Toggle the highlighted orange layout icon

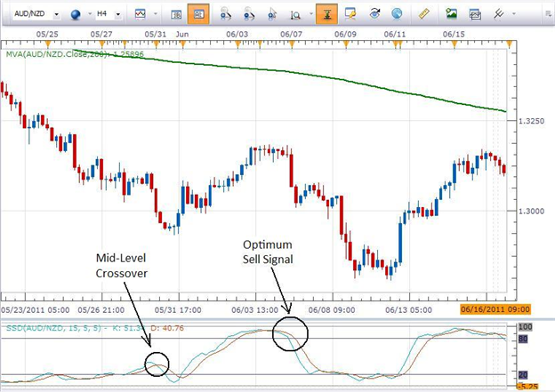(x=198, y=14)
